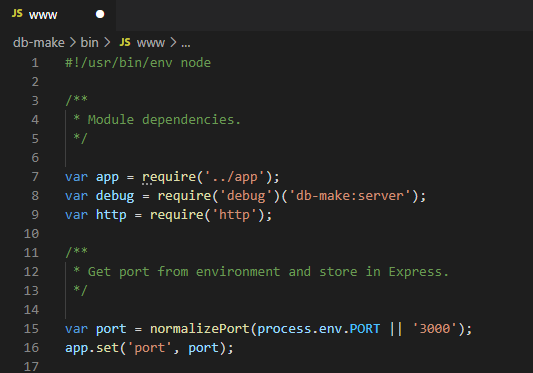Viewport: 533px width, 373px height.
Task: Click line number 7 in gutter
Action: (35, 177)
